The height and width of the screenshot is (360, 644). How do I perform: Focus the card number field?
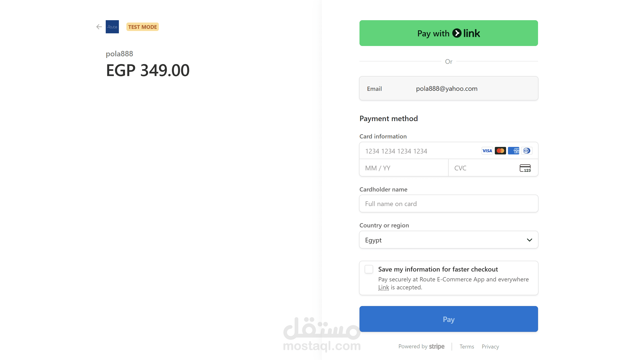coord(420,151)
